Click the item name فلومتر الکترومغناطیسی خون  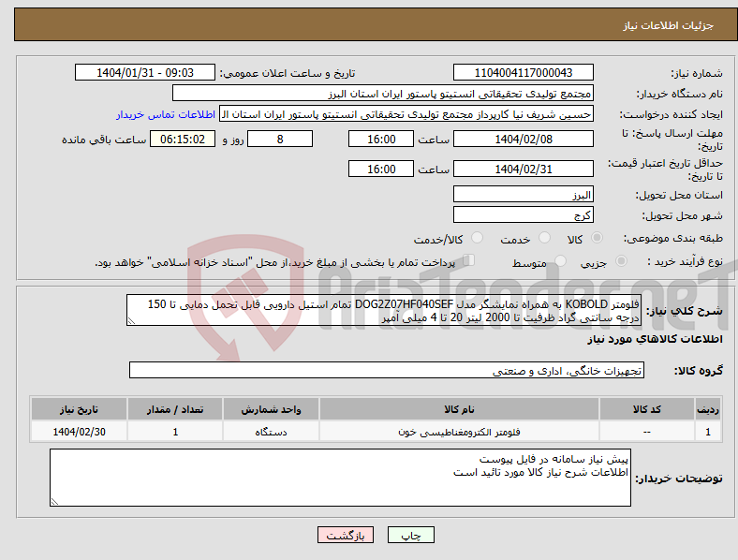click(459, 432)
